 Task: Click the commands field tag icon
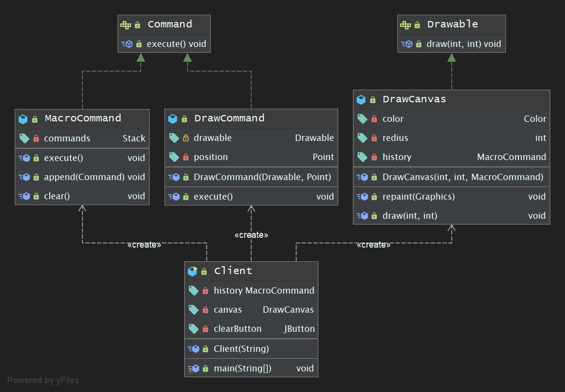pos(24,138)
